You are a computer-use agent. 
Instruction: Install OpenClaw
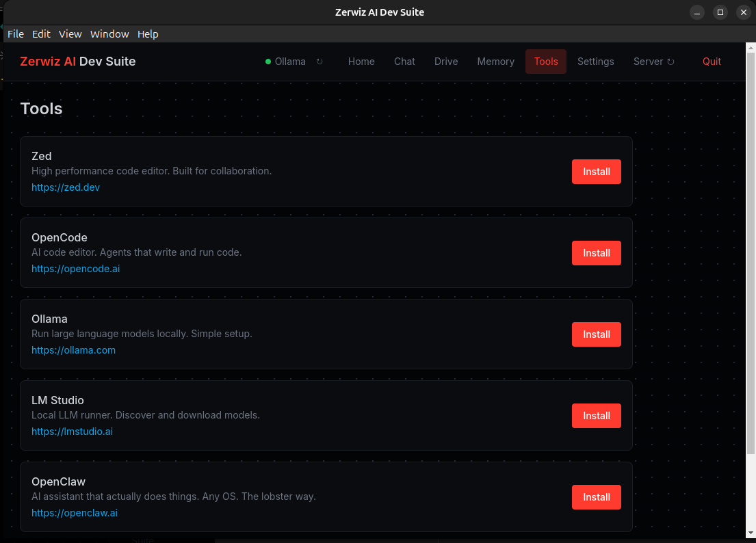click(596, 497)
